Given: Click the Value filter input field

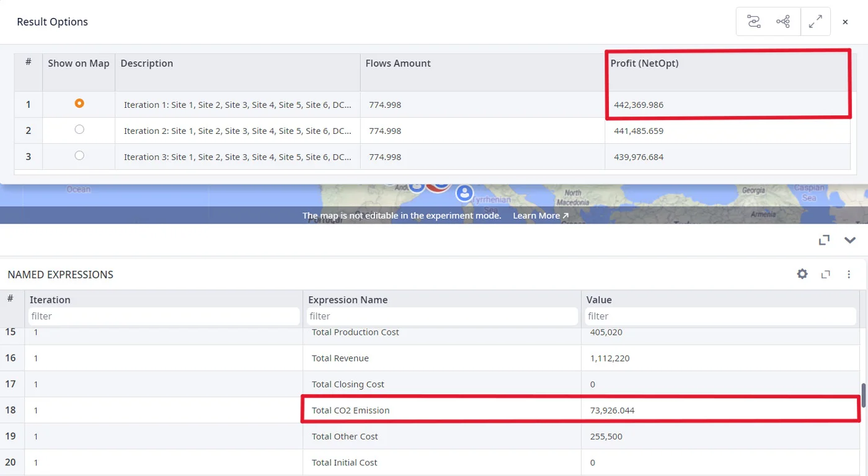Looking at the screenshot, I should point(720,316).
